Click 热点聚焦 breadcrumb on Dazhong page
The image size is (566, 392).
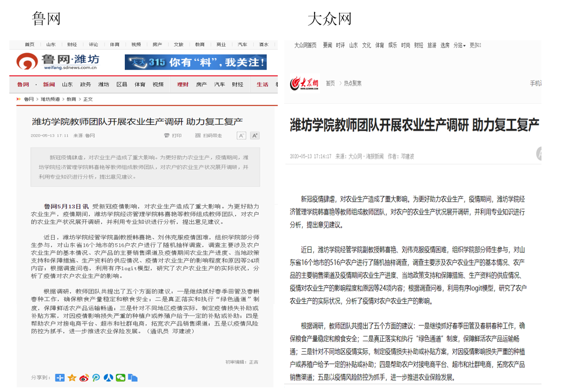tap(352, 83)
